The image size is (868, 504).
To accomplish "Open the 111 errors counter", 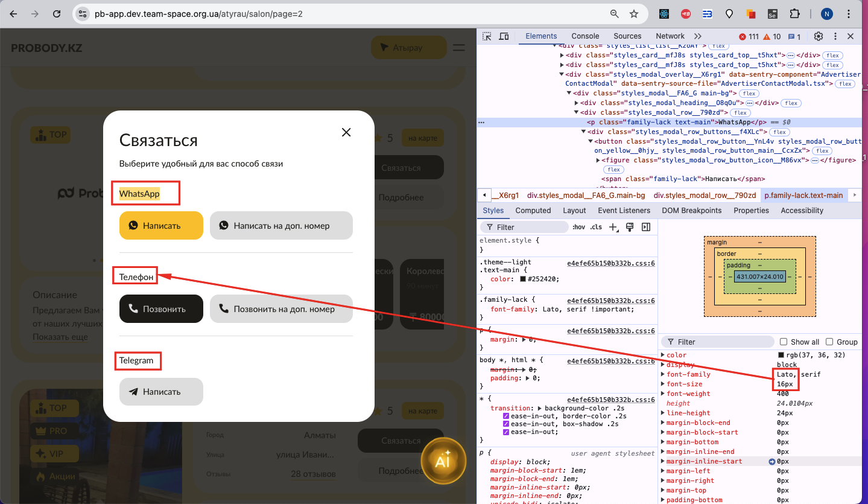I will [749, 37].
